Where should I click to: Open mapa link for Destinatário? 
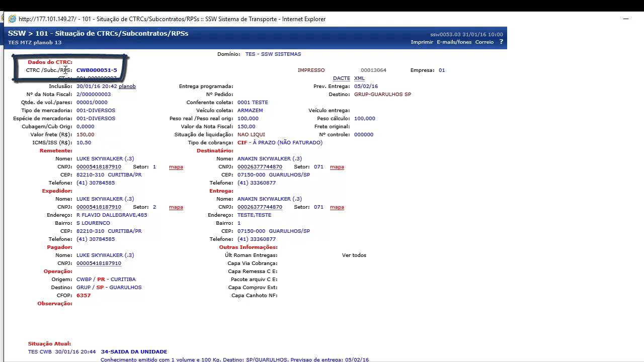pos(337,167)
